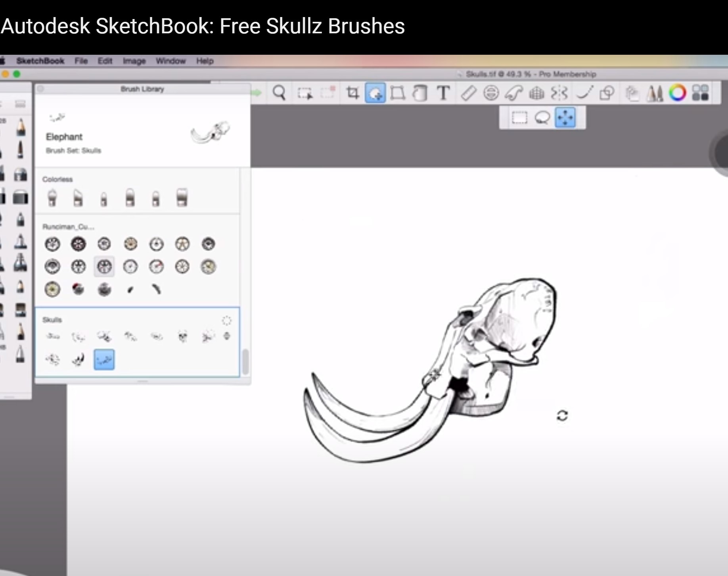Enable the French Curve guide
The image size is (728, 576).
click(514, 94)
